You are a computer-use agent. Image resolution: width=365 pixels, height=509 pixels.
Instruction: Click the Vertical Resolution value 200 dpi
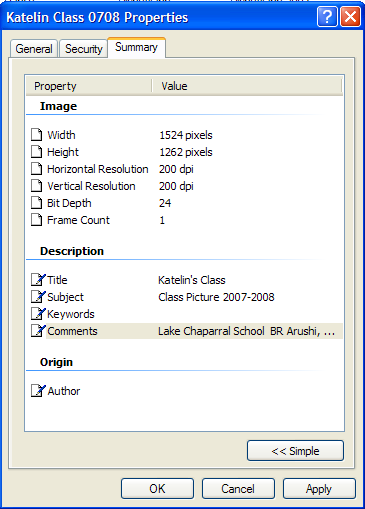tap(176, 186)
